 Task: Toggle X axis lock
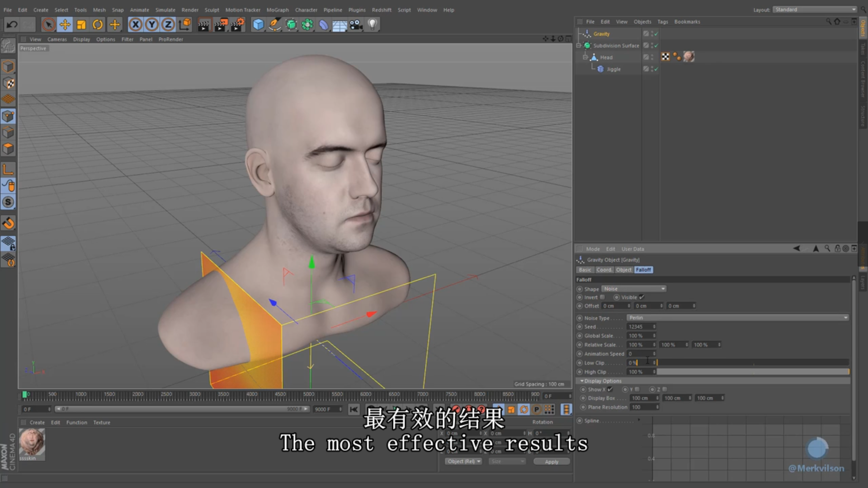(135, 24)
